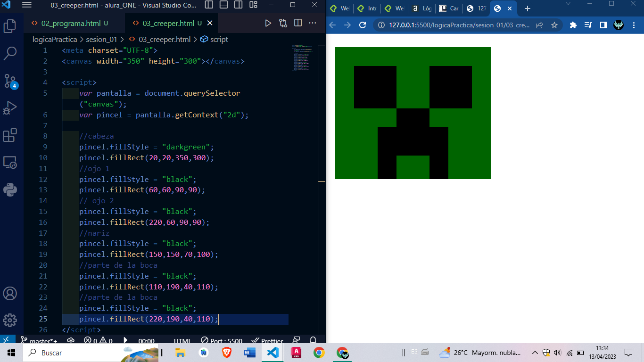Open the VS Code hamburger menu

click(27, 5)
